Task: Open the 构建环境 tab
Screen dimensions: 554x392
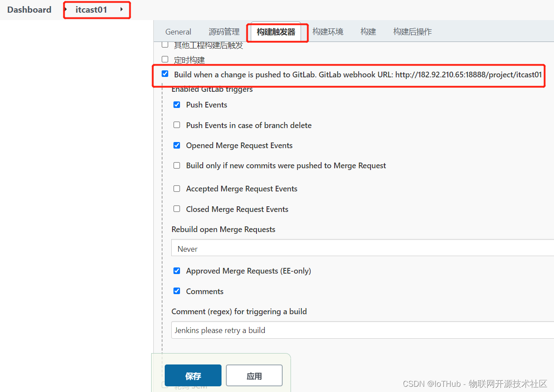Action: (x=328, y=32)
